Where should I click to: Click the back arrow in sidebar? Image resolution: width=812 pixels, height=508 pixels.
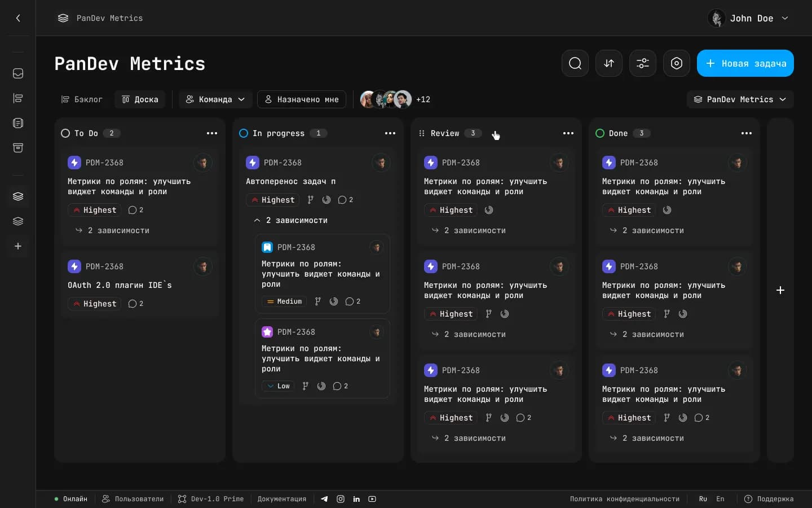18,18
